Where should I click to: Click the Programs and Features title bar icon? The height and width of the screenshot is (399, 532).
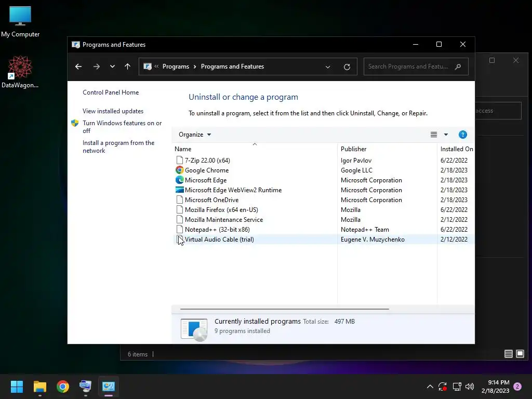click(76, 45)
